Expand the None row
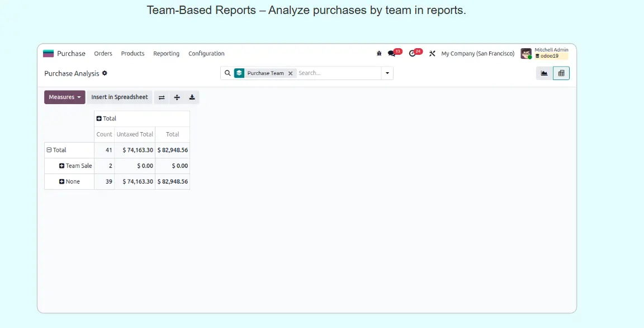 (62, 181)
